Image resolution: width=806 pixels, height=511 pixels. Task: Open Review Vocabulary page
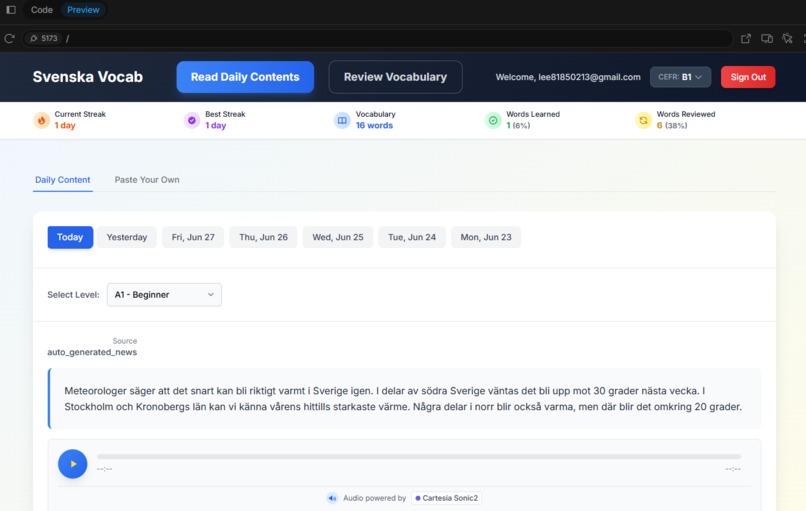click(395, 77)
